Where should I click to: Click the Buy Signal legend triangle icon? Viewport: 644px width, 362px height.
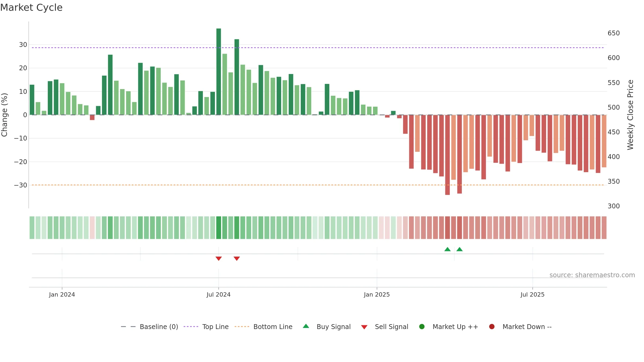(306, 326)
